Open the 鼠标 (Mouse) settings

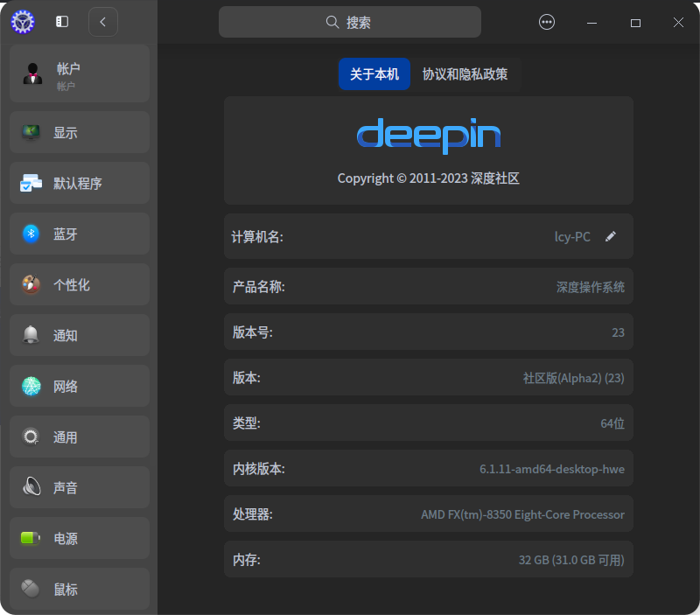79,589
